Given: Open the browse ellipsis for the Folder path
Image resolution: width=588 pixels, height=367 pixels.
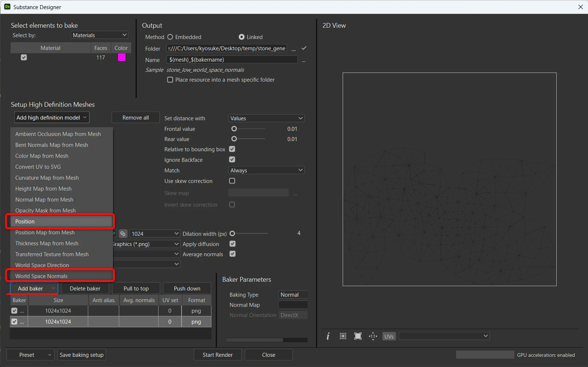Looking at the screenshot, I should pyautogui.click(x=293, y=50).
